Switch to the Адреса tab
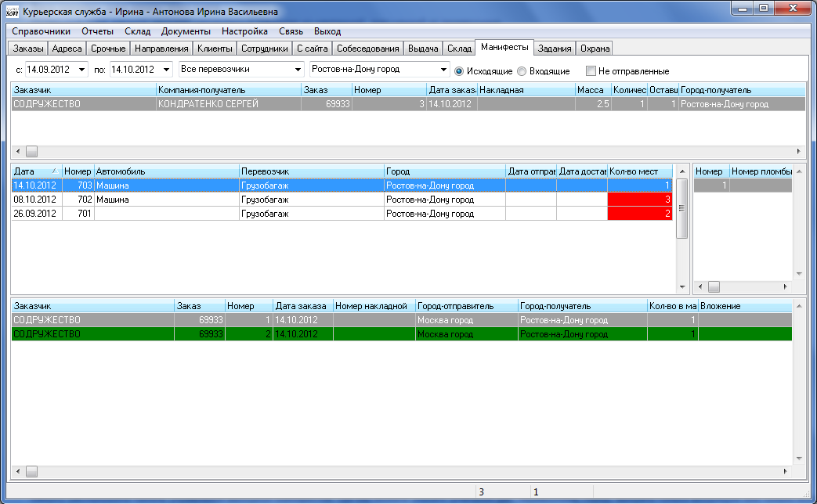This screenshot has width=817, height=504. (67, 49)
